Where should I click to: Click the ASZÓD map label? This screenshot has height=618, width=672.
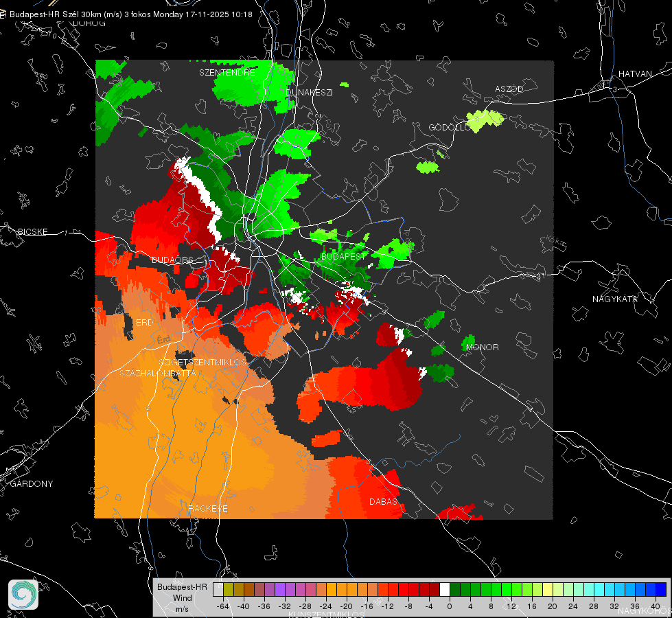[509, 89]
